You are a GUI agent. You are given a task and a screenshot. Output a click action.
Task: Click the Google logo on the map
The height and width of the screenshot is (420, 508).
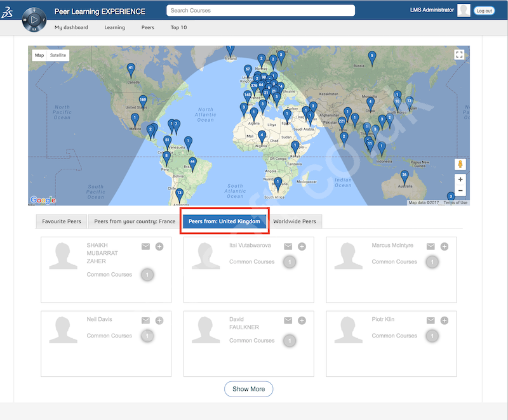tap(43, 200)
